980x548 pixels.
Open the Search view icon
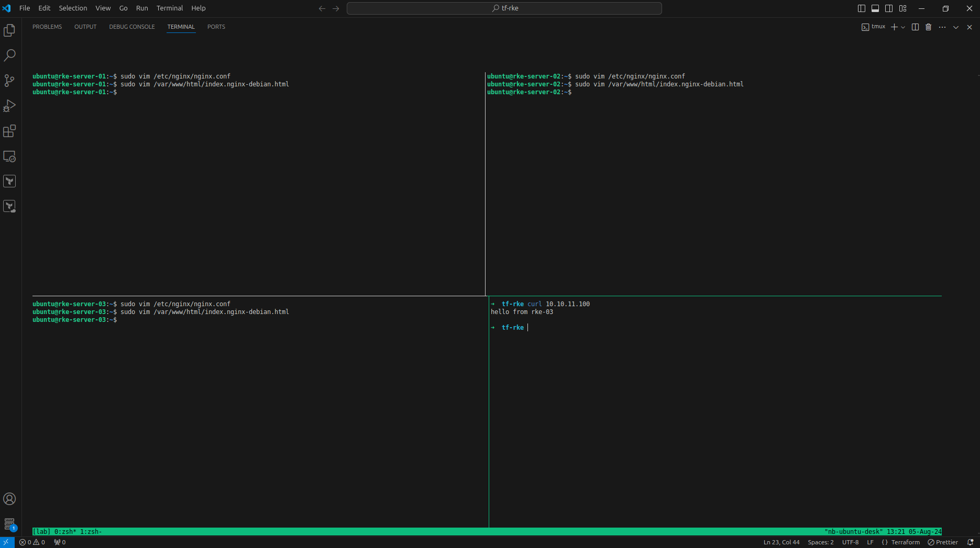tap(9, 55)
